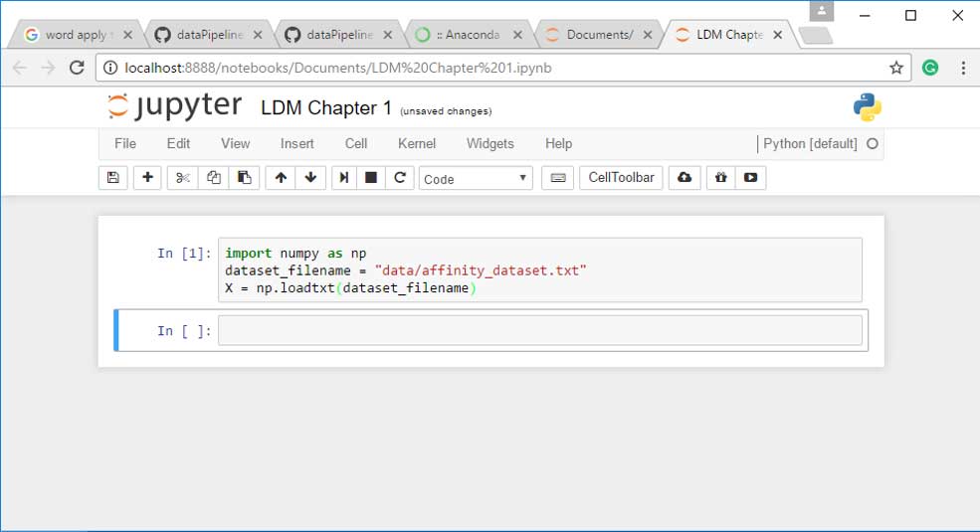Open the Kernel menu
Image resolution: width=980 pixels, height=532 pixels.
(x=417, y=143)
